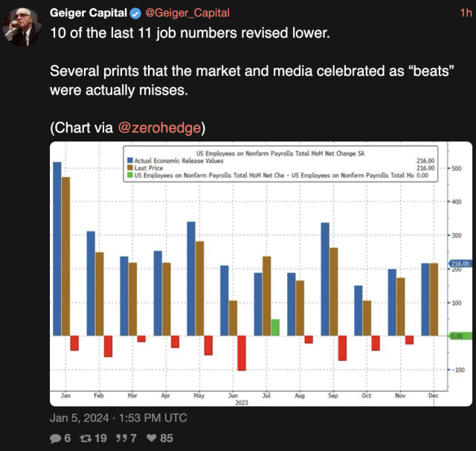476x451 pixels.
Task: Click the Jan 5, 2024 date line
Action: [x=118, y=418]
